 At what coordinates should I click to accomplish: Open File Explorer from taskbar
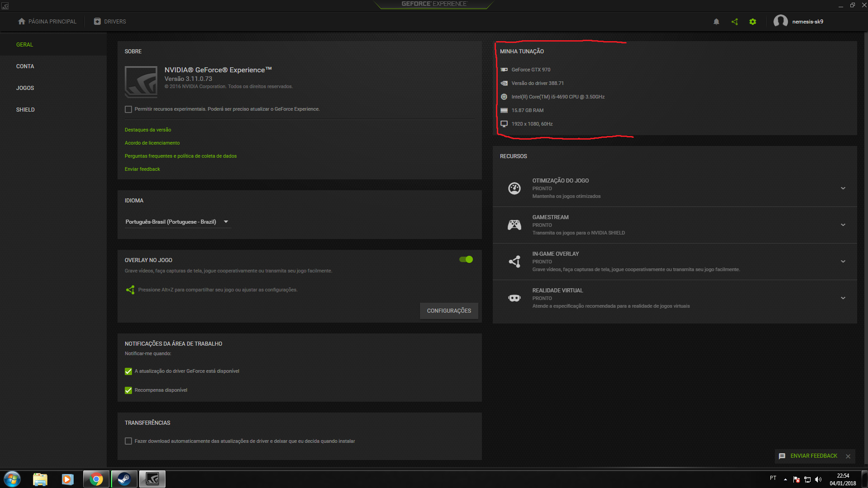point(40,479)
